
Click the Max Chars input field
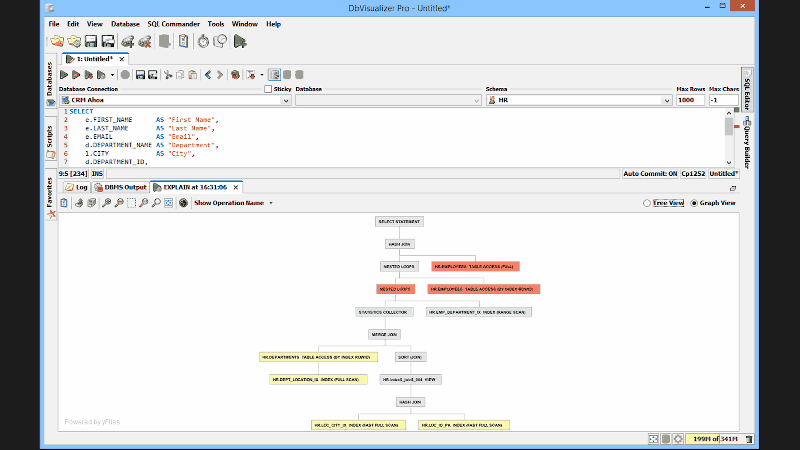pos(723,100)
